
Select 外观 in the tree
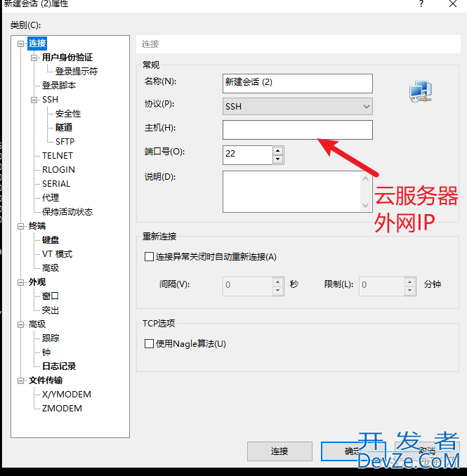(x=37, y=282)
